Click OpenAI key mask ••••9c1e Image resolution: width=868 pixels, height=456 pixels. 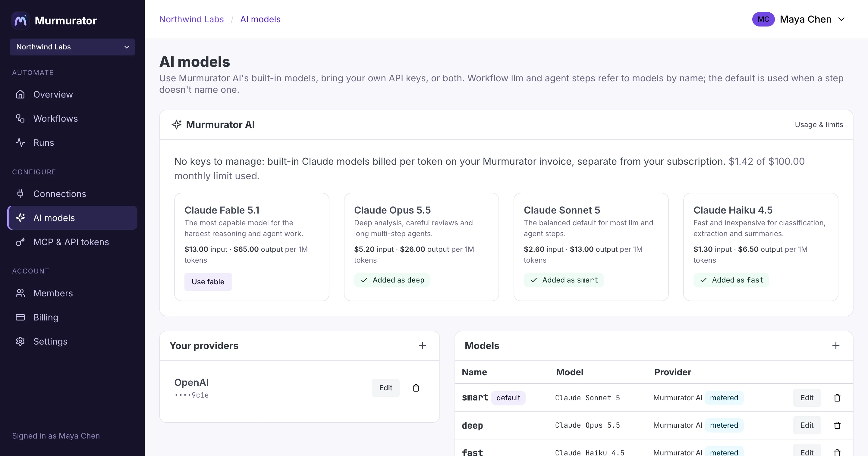(x=191, y=395)
